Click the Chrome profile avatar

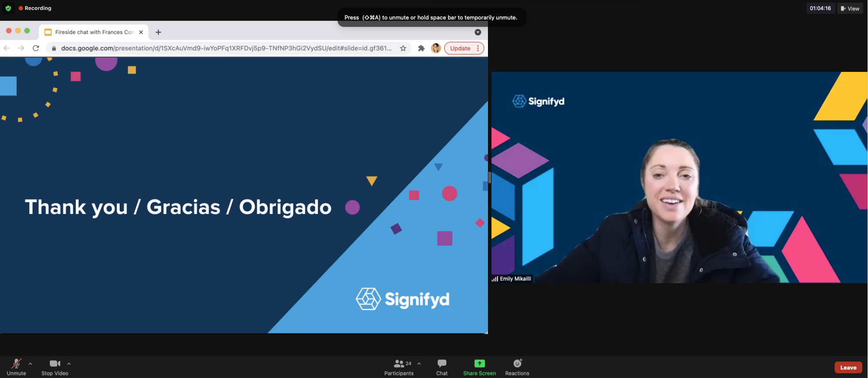click(x=436, y=48)
